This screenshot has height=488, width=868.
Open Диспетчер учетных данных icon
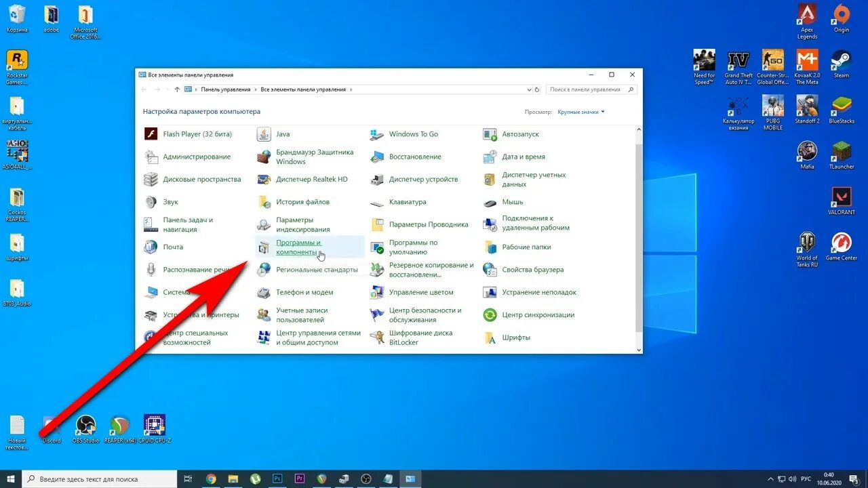click(490, 180)
